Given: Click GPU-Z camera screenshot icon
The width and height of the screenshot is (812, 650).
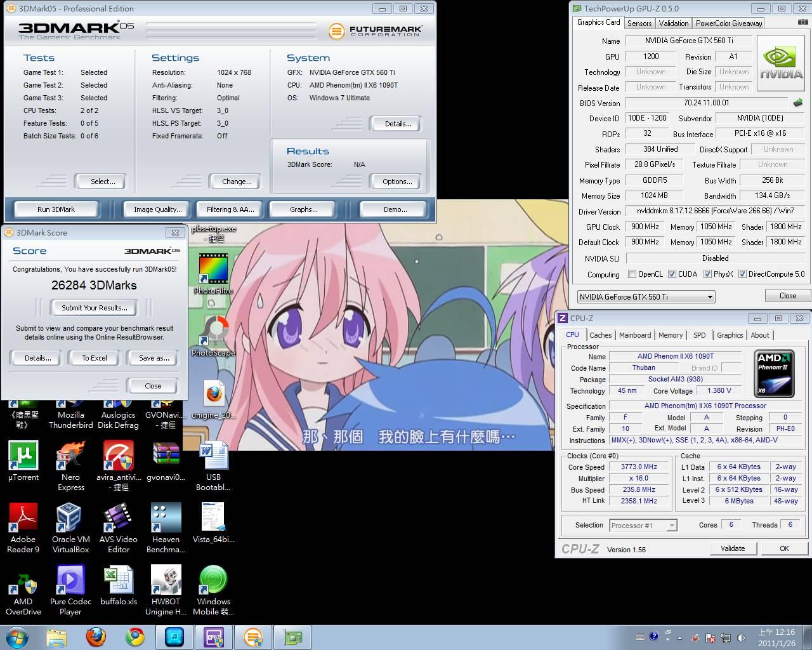Looking at the screenshot, I should pos(803,23).
